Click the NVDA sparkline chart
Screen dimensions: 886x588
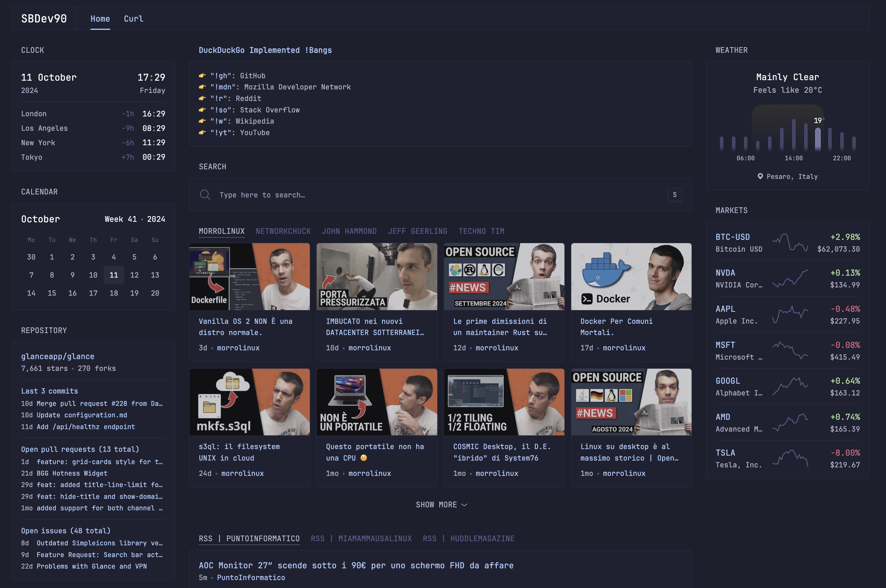[790, 279]
